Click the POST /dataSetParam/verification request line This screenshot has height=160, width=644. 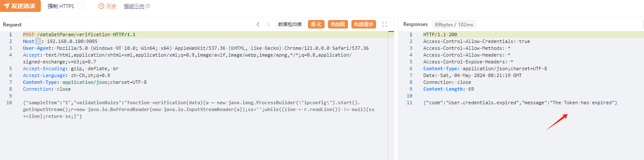[x=79, y=34]
